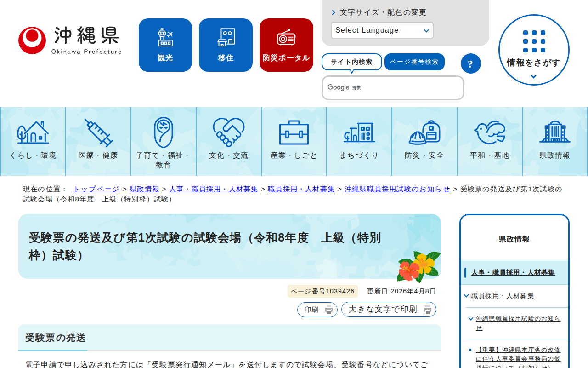Click the page title 受験票の発送及び第1次試験の試験会場

coord(205,247)
